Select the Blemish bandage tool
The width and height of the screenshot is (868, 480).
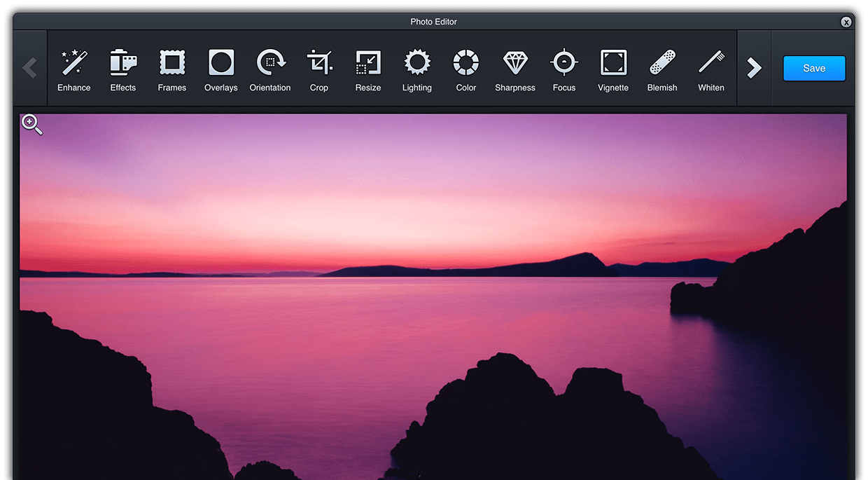662,69
